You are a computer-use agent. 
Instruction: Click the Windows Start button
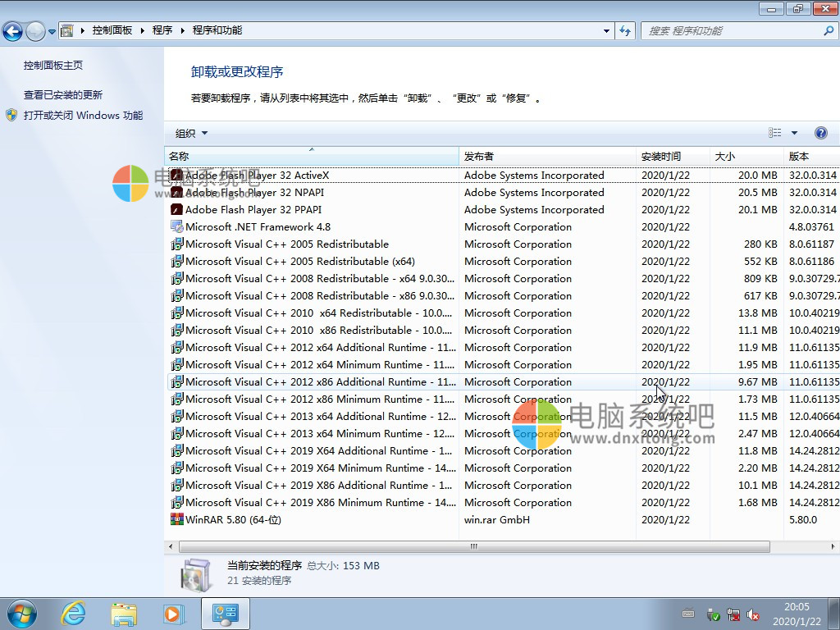pos(21,613)
